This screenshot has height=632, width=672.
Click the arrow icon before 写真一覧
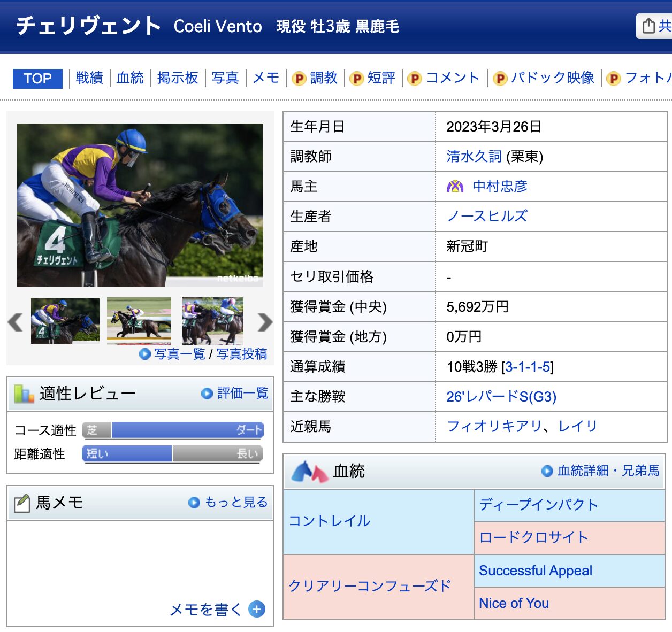click(x=144, y=354)
